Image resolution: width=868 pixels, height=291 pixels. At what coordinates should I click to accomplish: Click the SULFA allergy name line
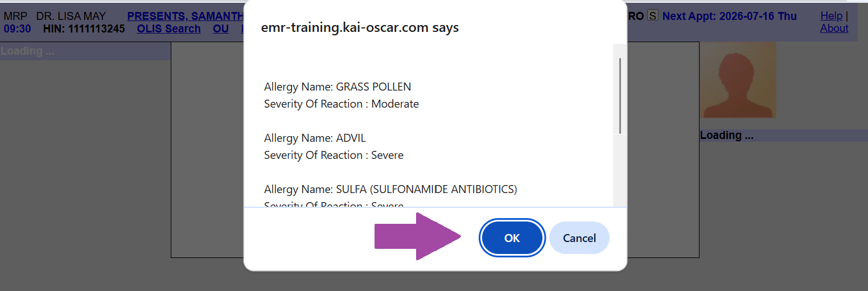(390, 190)
